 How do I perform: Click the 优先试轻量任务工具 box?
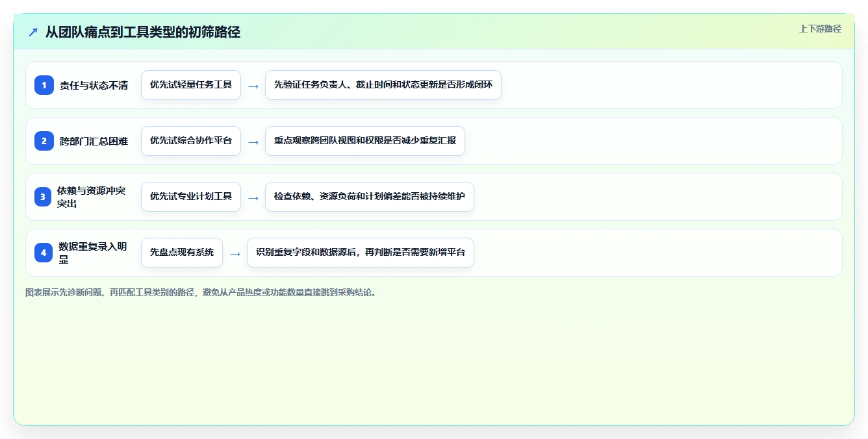coord(191,85)
